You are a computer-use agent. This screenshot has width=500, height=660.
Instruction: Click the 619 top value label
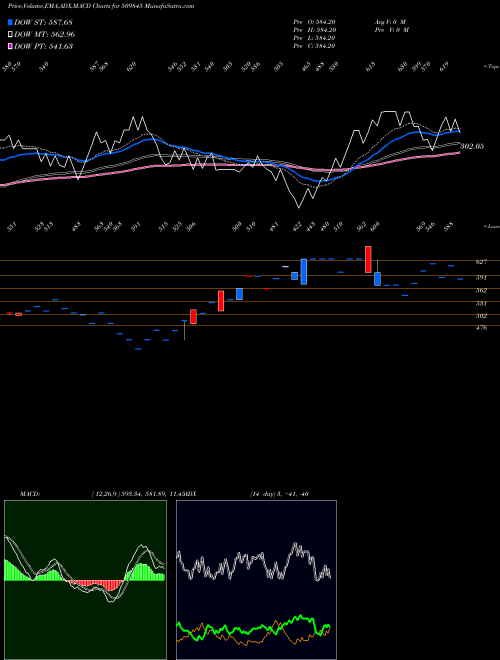pos(444,67)
